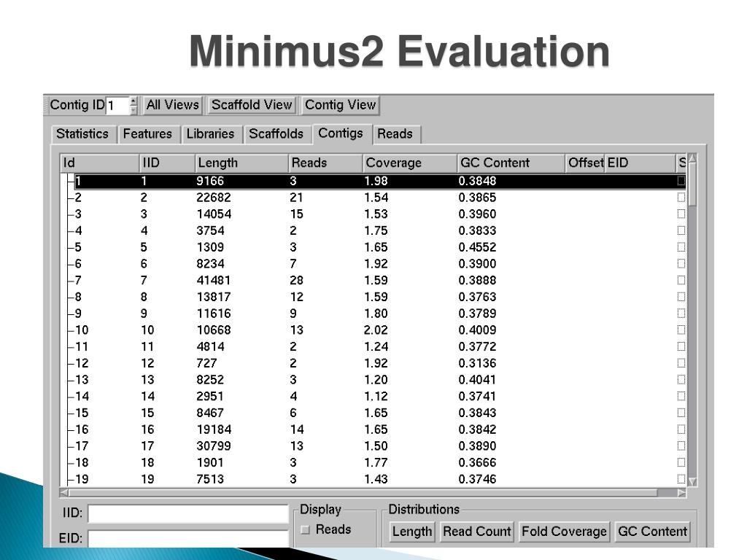Expand tree row for contig 7
747x560 pixels.
(70, 281)
